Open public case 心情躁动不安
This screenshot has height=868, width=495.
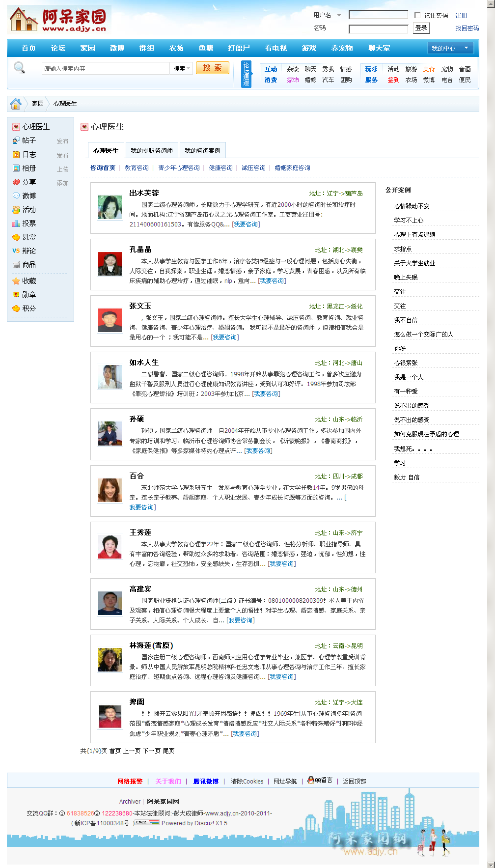point(412,206)
